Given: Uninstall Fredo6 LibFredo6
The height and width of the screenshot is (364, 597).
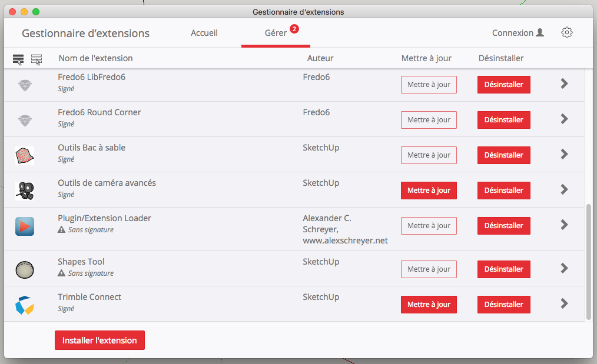Looking at the screenshot, I should [504, 85].
